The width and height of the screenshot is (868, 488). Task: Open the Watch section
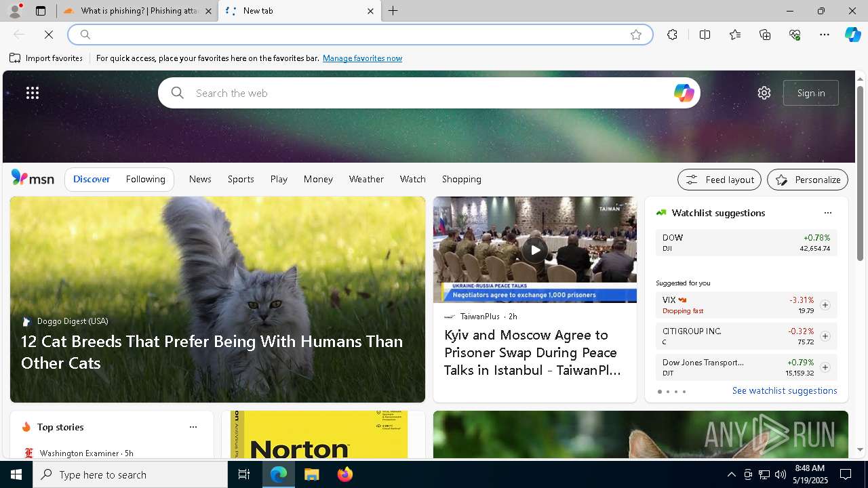click(x=412, y=179)
